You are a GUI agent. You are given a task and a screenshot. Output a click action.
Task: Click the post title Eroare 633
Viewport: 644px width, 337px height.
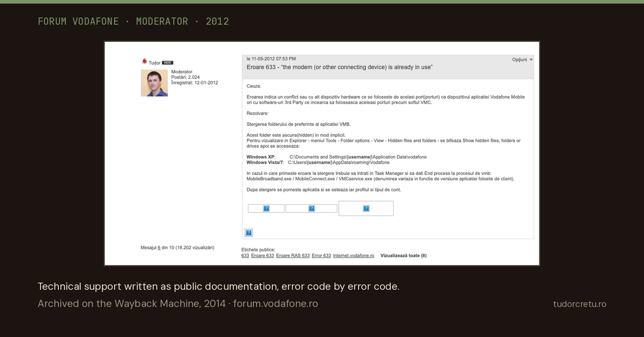click(x=340, y=67)
